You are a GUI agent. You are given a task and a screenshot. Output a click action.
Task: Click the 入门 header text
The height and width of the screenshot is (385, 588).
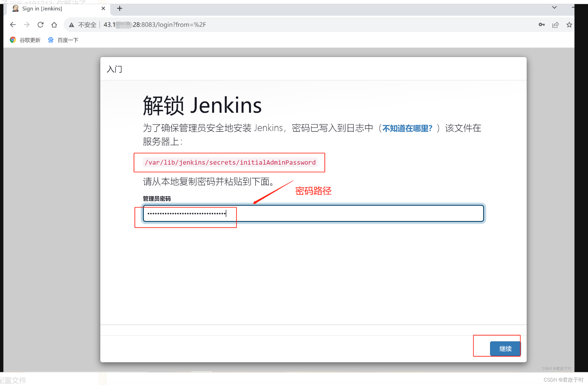(x=114, y=69)
